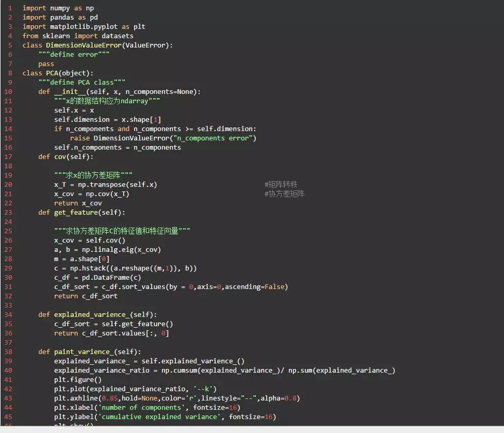Click 'x_T = np.transpose(self.x)' code
Viewport: 504px width, 433px height.
pos(106,185)
